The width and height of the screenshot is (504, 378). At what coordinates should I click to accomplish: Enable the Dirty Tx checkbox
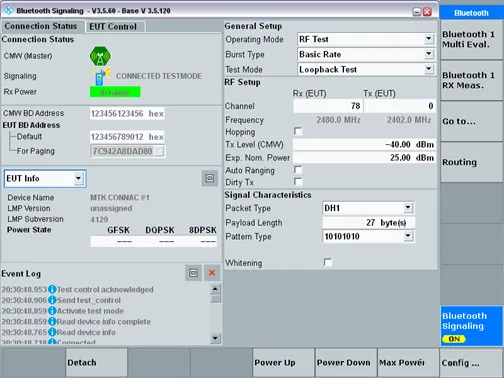(298, 182)
